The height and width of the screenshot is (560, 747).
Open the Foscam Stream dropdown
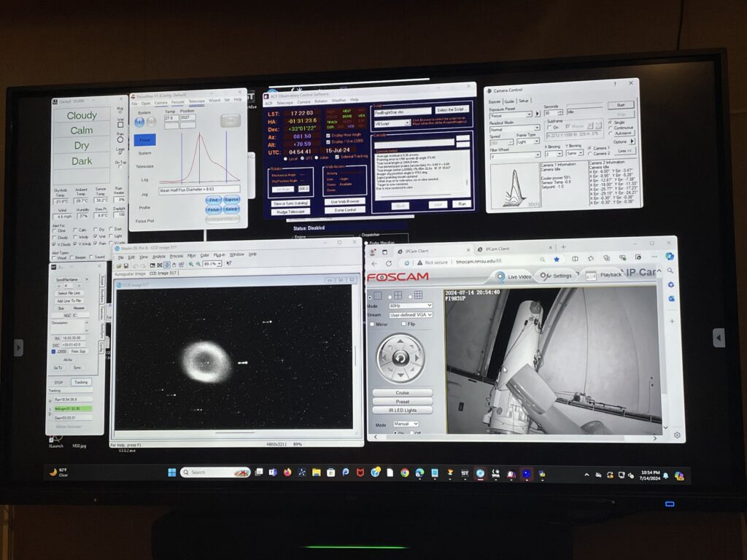tap(411, 315)
